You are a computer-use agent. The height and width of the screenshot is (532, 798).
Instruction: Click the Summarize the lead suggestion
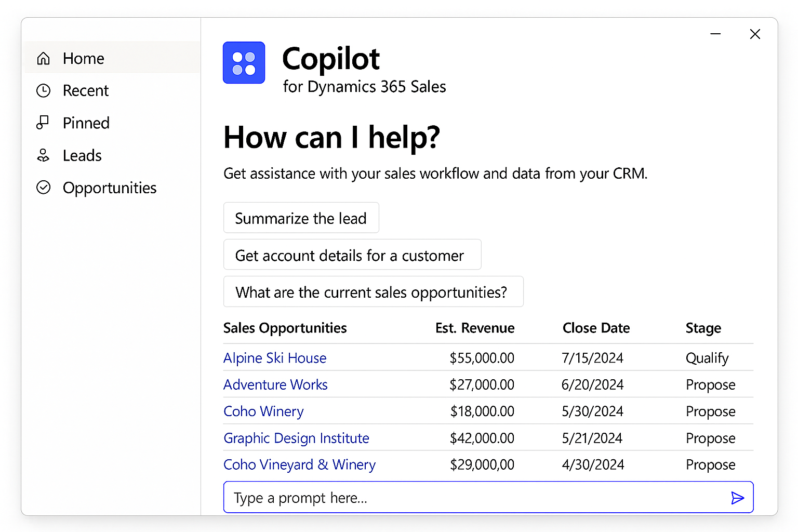301,218
